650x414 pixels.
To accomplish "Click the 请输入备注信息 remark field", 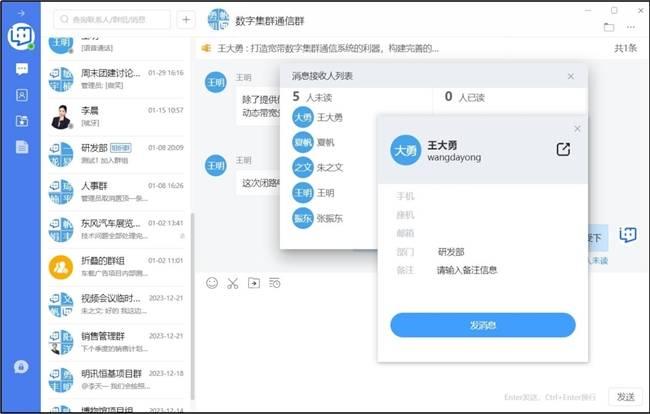I will tap(467, 271).
